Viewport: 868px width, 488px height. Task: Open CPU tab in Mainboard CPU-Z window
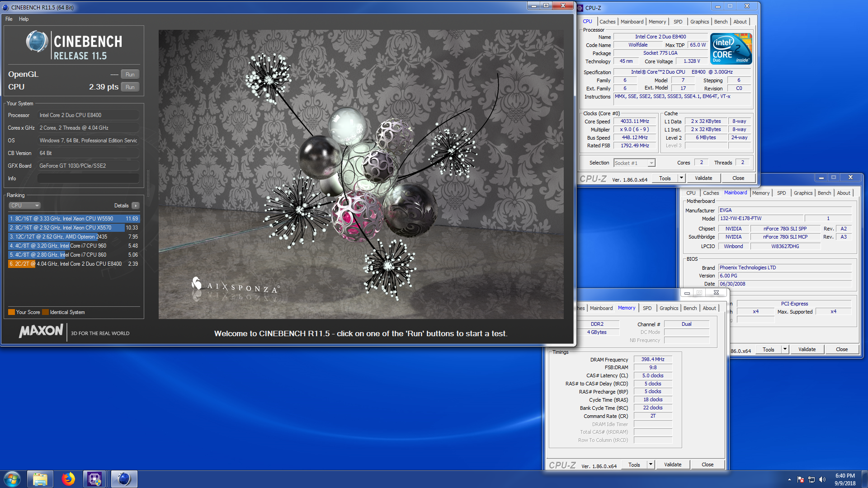691,193
